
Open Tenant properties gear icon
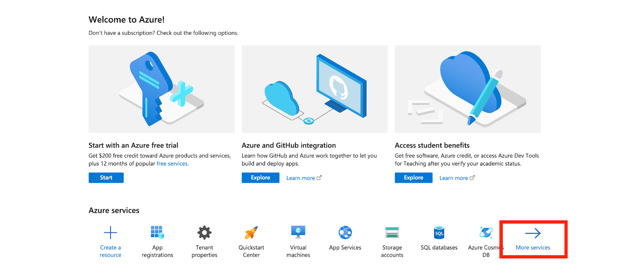[204, 233]
